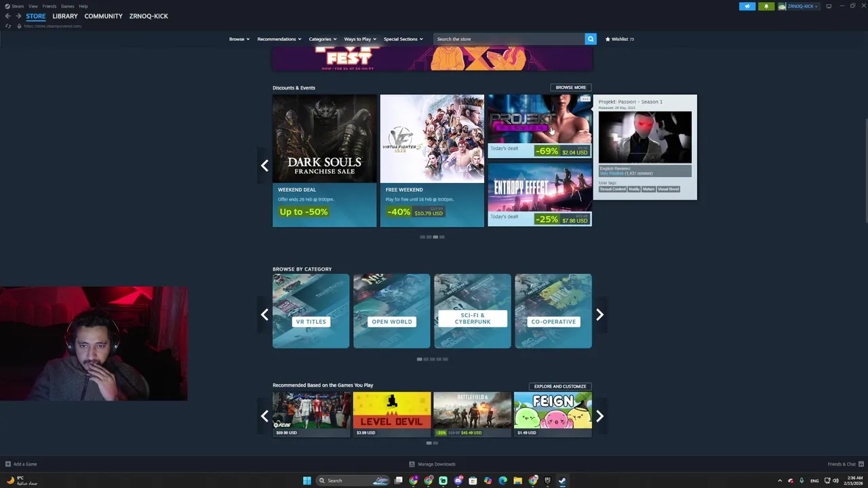This screenshot has height=488, width=868.
Task: Click the Manage Downloads icon
Action: coord(412,464)
